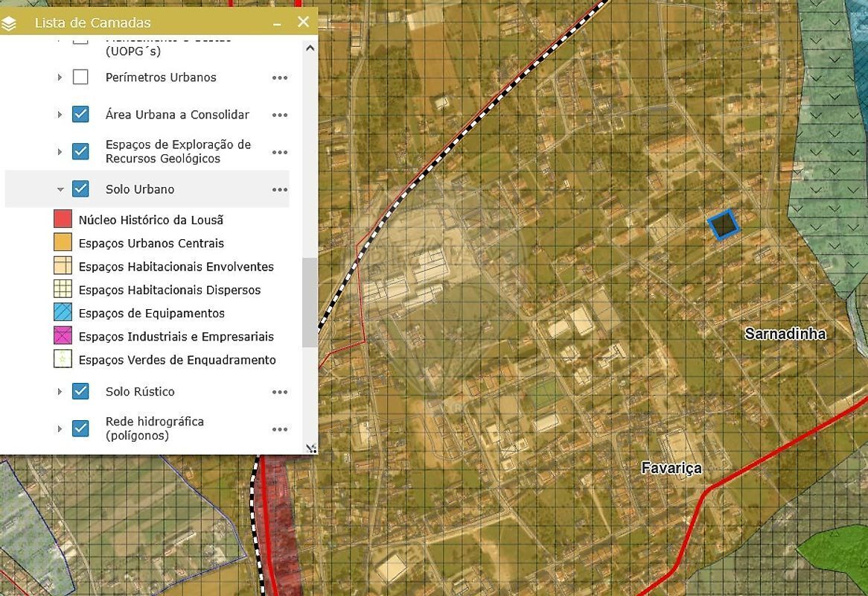Open options for Espaços de Exploração layer

280,152
